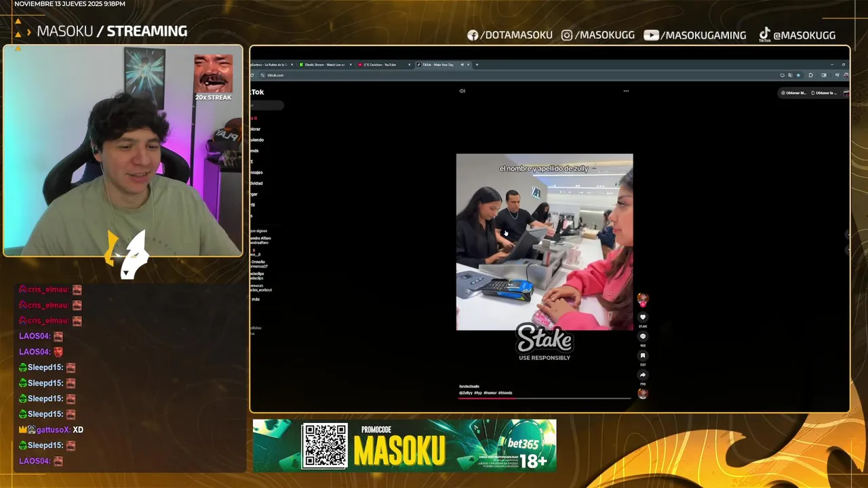The image size is (868, 488).
Task: Open the followed account Alfaro
Action: pos(260,240)
